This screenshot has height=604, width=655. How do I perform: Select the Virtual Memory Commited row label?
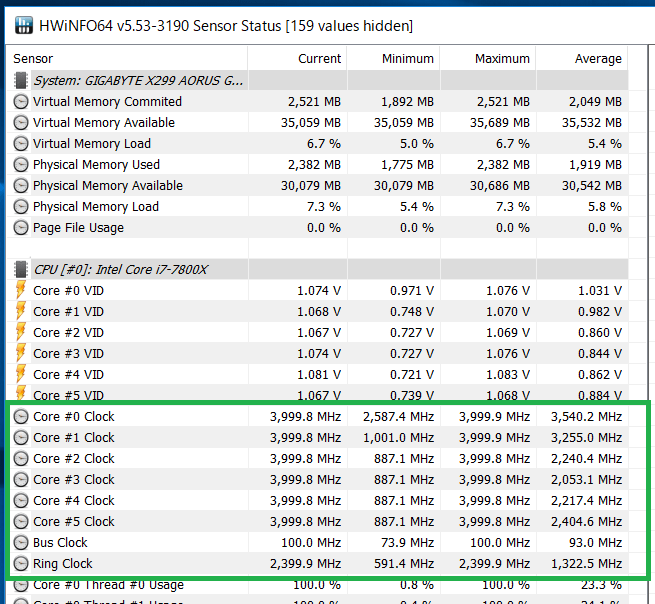(x=107, y=102)
